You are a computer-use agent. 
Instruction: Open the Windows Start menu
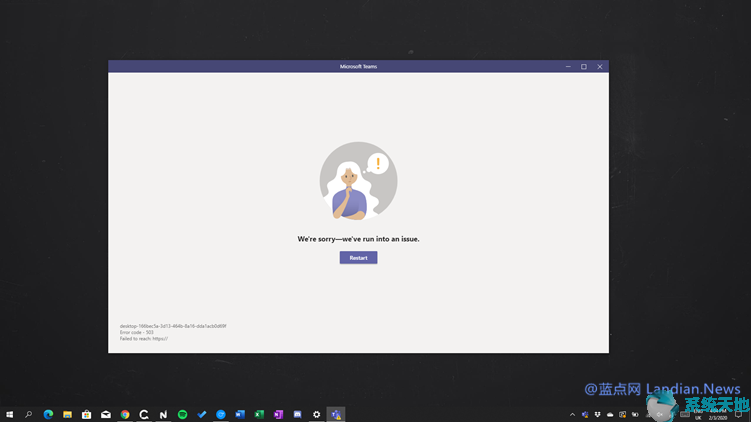tap(10, 414)
